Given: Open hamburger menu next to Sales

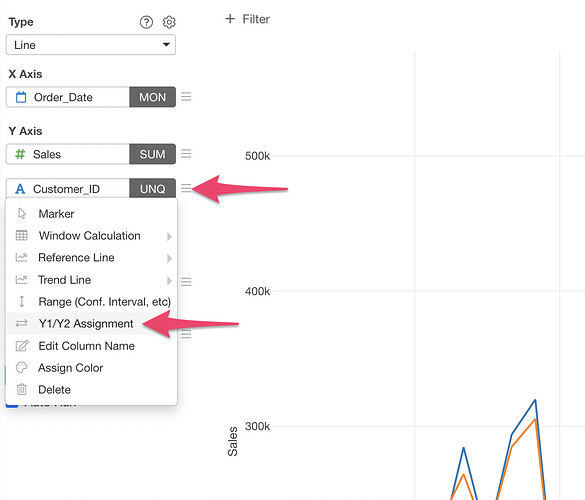Looking at the screenshot, I should (186, 154).
